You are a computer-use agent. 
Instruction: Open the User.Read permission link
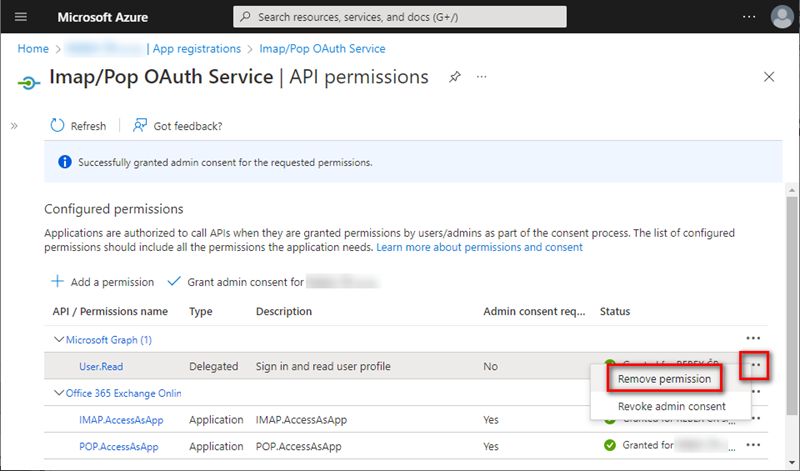(100, 367)
